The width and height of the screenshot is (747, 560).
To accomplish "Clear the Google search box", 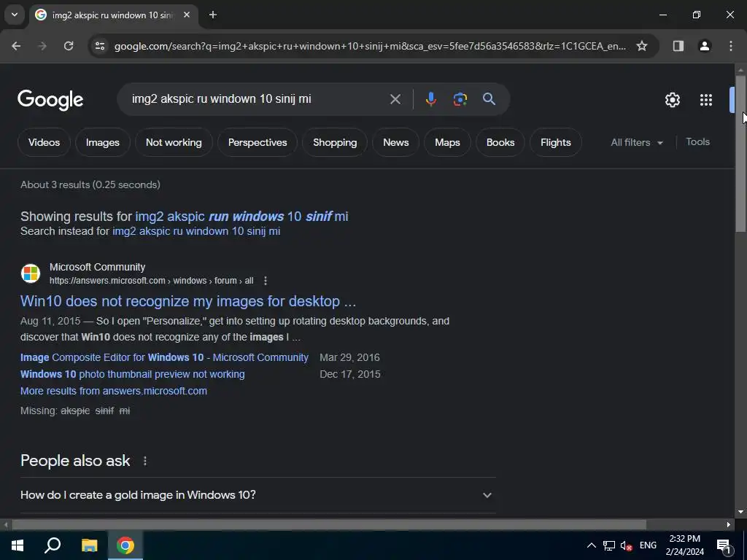I will (395, 99).
